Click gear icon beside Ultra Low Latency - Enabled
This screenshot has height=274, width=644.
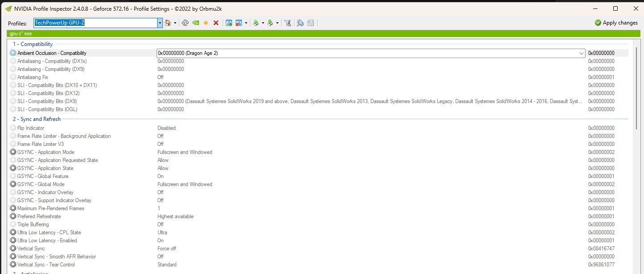point(13,241)
